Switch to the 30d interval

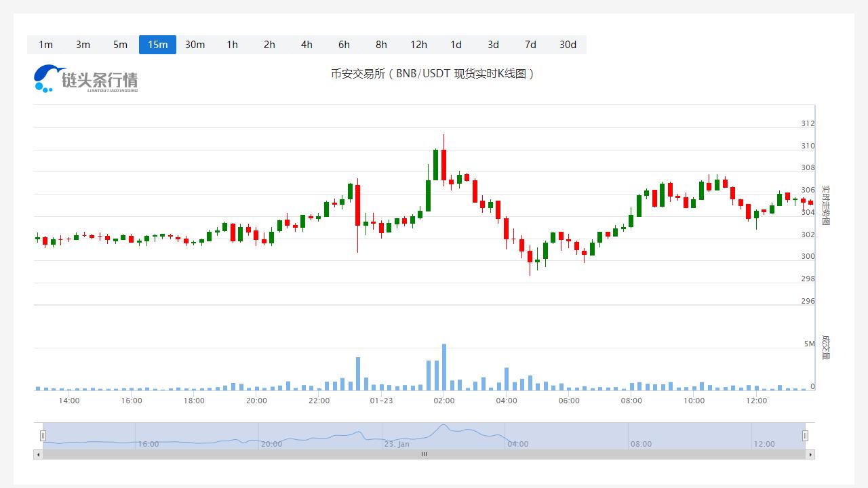click(568, 45)
